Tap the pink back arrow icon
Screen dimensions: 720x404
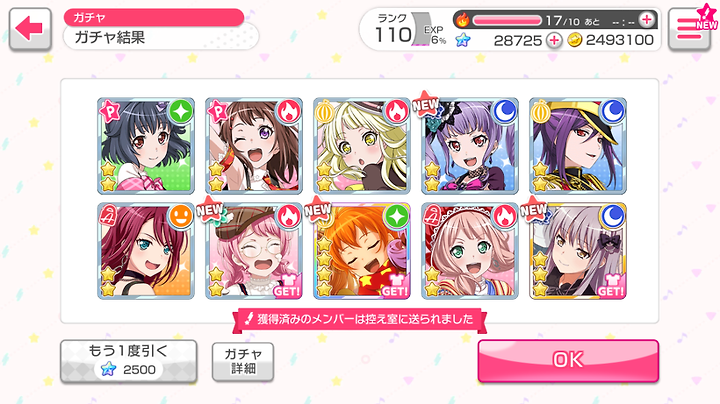click(x=30, y=28)
